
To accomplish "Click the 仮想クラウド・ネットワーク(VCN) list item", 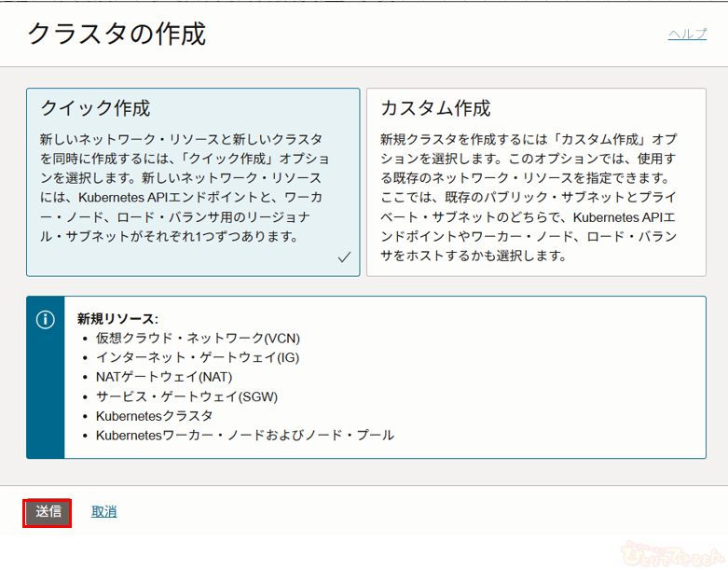I will [198, 338].
